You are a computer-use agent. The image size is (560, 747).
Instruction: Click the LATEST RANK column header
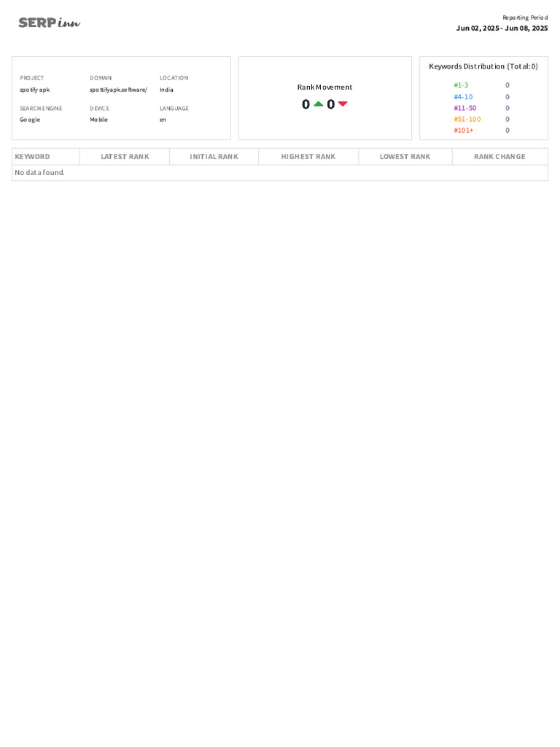[x=125, y=156]
